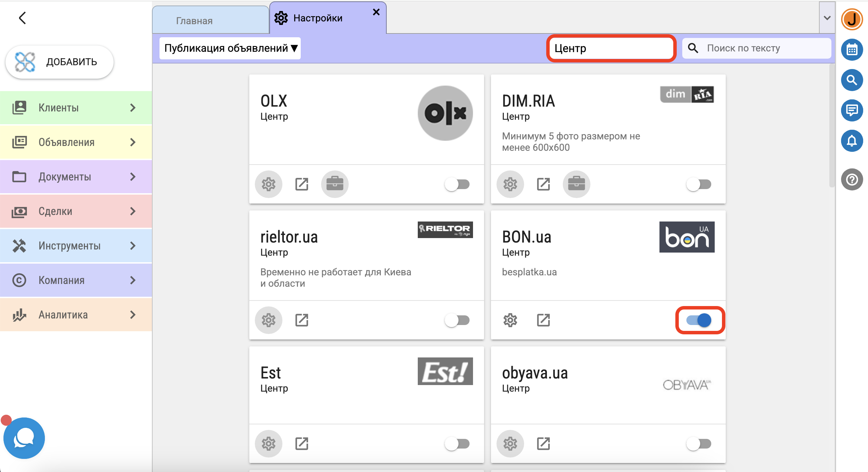Viewport: 868px width, 472px height.
Task: Disable the BON.ua toggle switch
Action: (699, 320)
